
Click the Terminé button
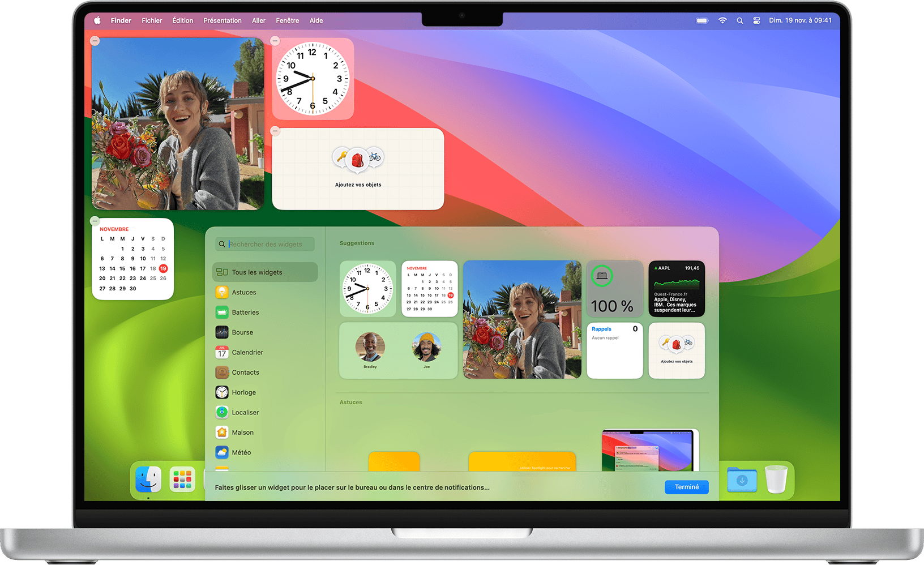coord(687,487)
